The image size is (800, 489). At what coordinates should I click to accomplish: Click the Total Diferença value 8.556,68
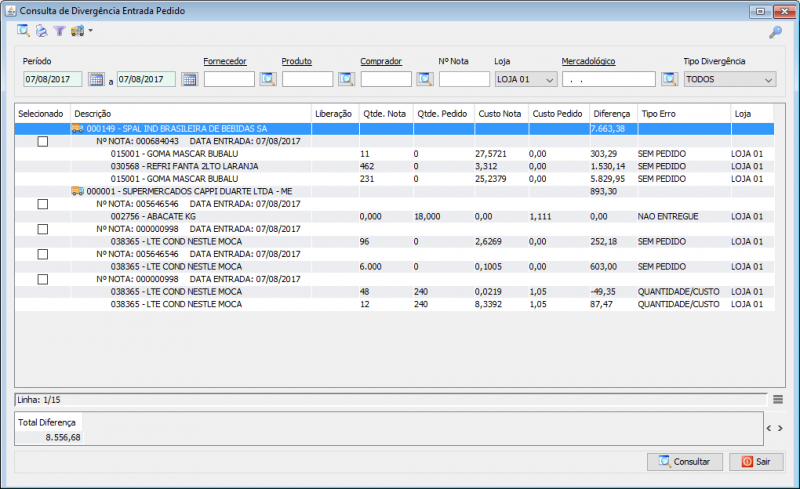pyautogui.click(x=63, y=437)
